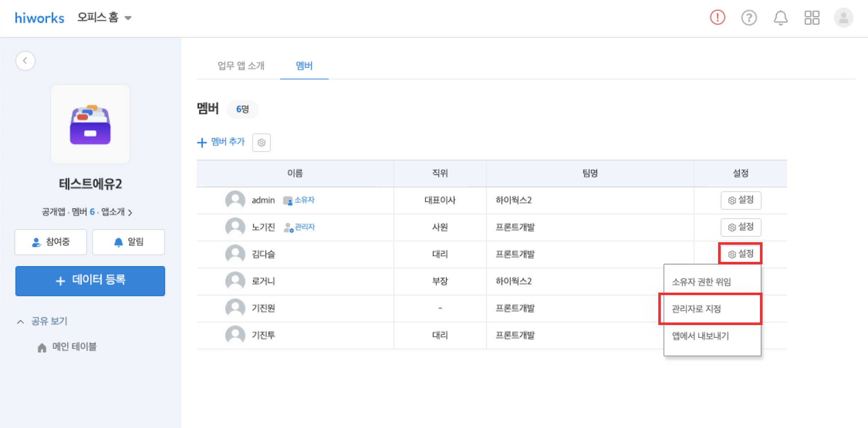Click the gear icon beside 멤버 추가
This screenshot has width=868, height=428.
pyautogui.click(x=261, y=143)
